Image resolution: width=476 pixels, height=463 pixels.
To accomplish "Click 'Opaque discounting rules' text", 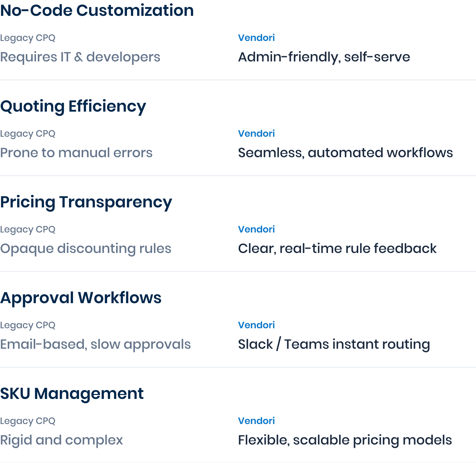I will (86, 249).
